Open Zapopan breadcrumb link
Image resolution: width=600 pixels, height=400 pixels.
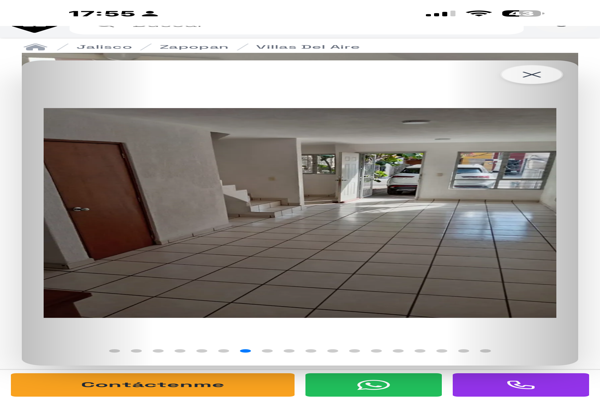point(193,47)
